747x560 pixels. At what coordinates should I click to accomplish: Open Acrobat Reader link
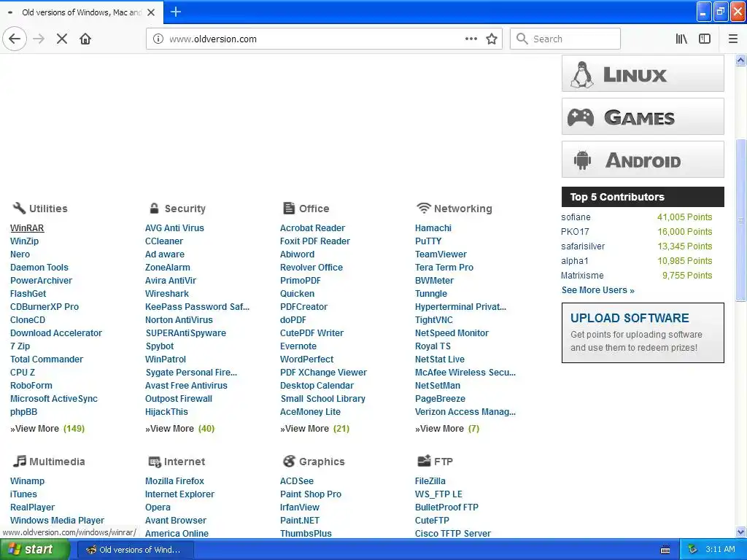(x=312, y=228)
